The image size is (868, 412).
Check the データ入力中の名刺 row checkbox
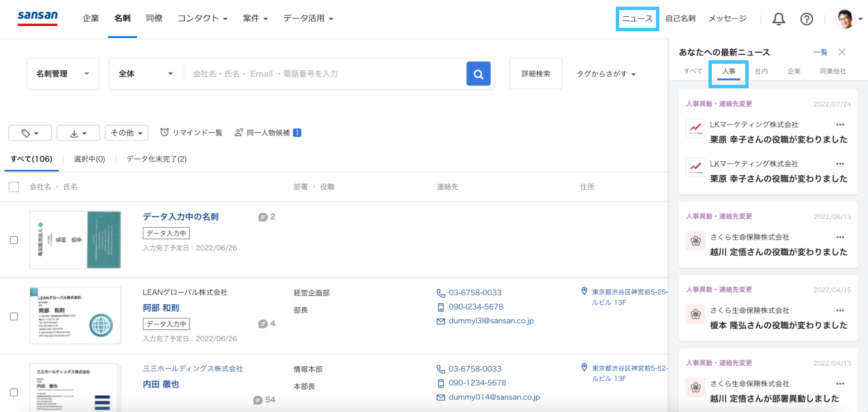click(x=14, y=240)
